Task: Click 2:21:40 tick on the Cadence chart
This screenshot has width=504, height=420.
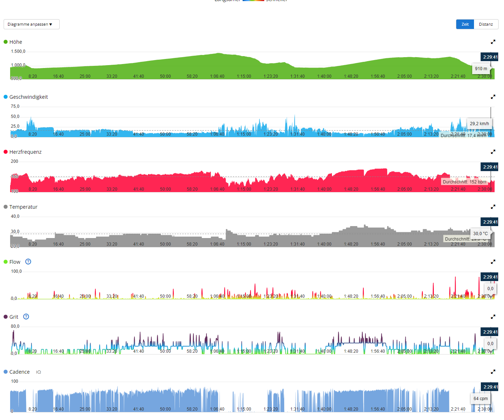Action: tap(458, 409)
